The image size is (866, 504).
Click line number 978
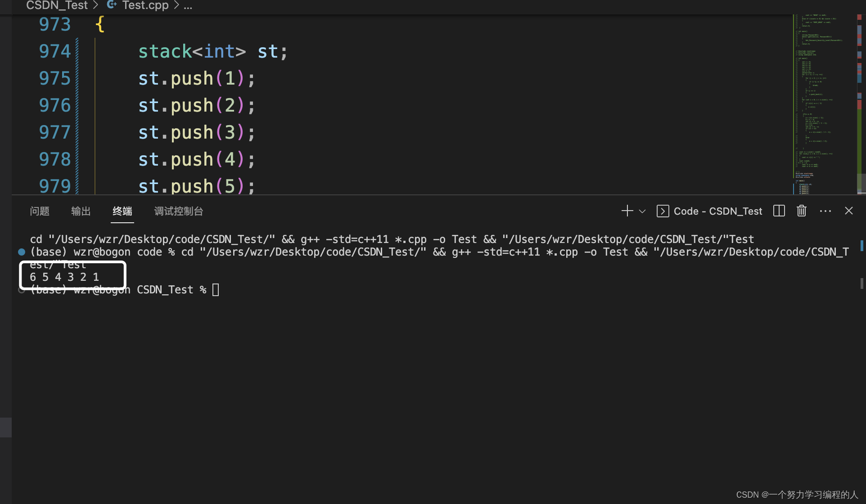(x=55, y=159)
